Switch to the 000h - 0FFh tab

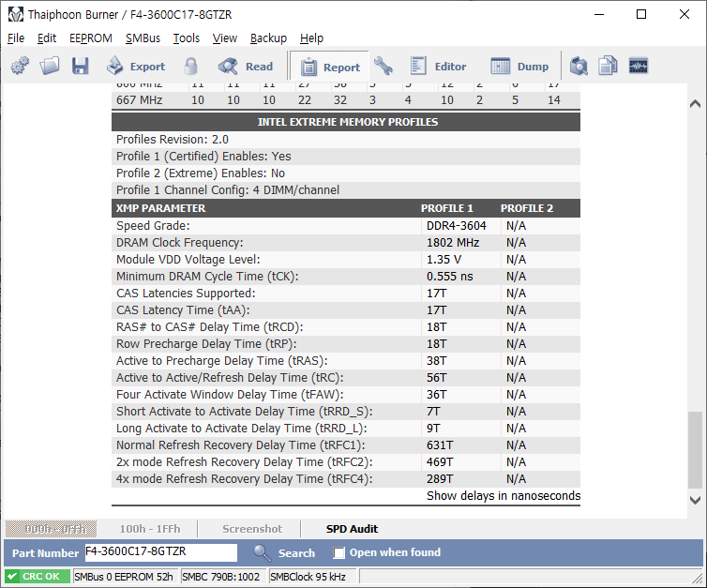tap(51, 529)
